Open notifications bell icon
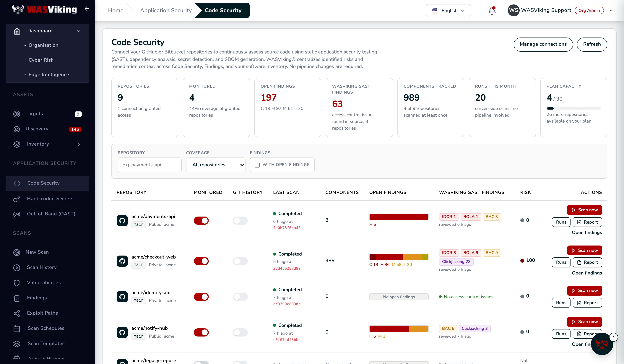The image size is (624, 364). [x=492, y=11]
